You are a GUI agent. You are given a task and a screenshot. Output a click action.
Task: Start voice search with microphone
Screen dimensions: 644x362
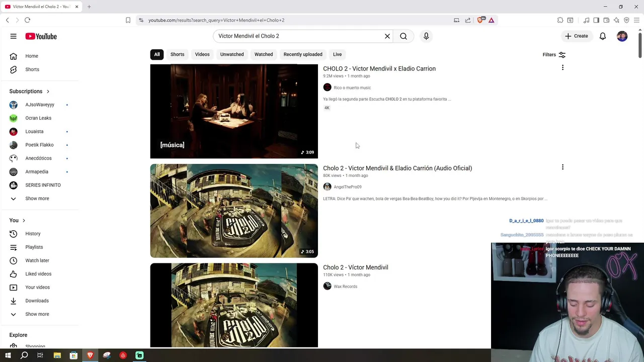coord(426,36)
